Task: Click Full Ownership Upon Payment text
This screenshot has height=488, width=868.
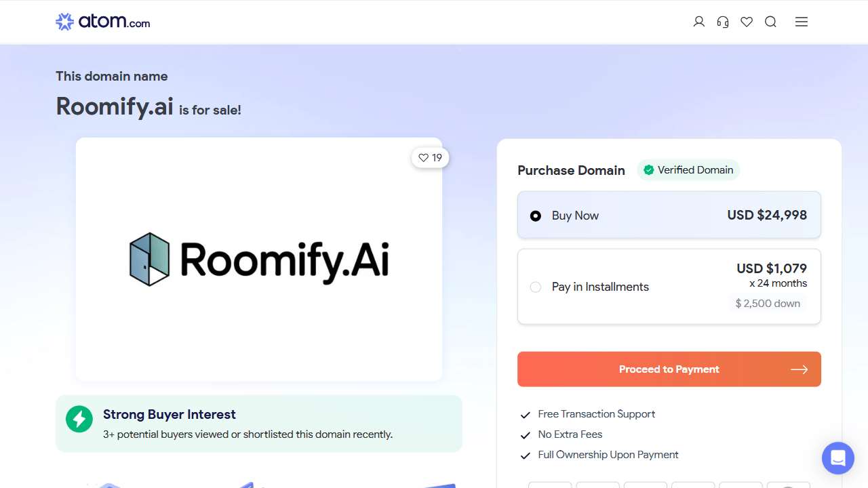Action: pos(608,455)
